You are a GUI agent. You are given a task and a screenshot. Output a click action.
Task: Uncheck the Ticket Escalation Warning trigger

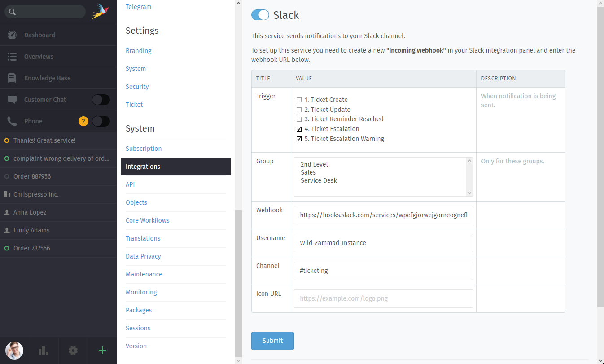click(x=299, y=139)
